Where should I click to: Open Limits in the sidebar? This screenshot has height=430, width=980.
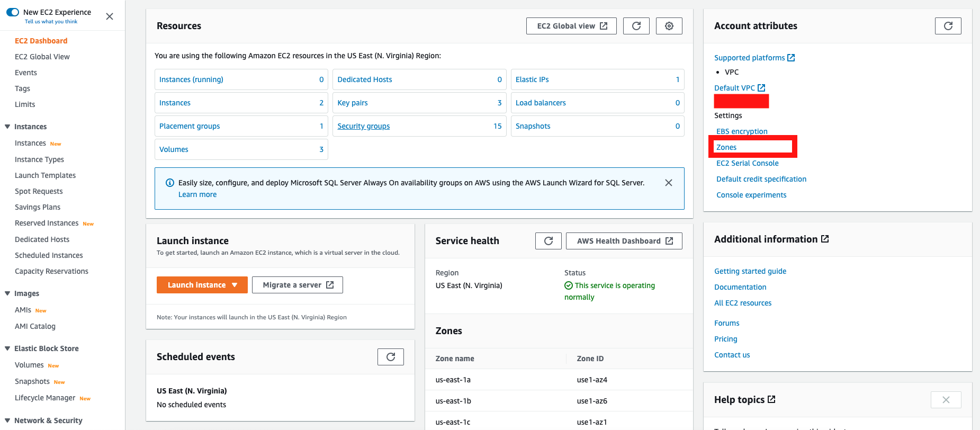coord(25,104)
